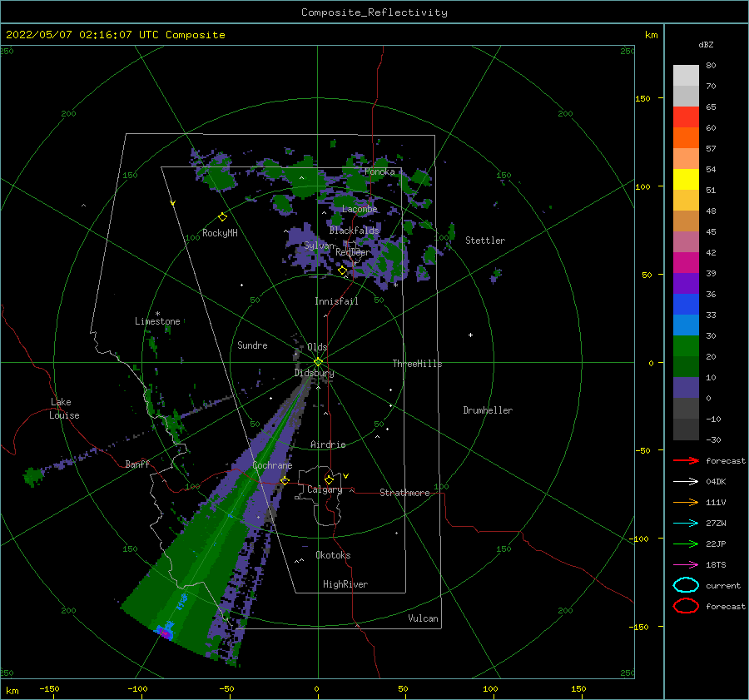Click the ThreeHills label
This screenshot has width=749, height=700.
pyautogui.click(x=417, y=364)
